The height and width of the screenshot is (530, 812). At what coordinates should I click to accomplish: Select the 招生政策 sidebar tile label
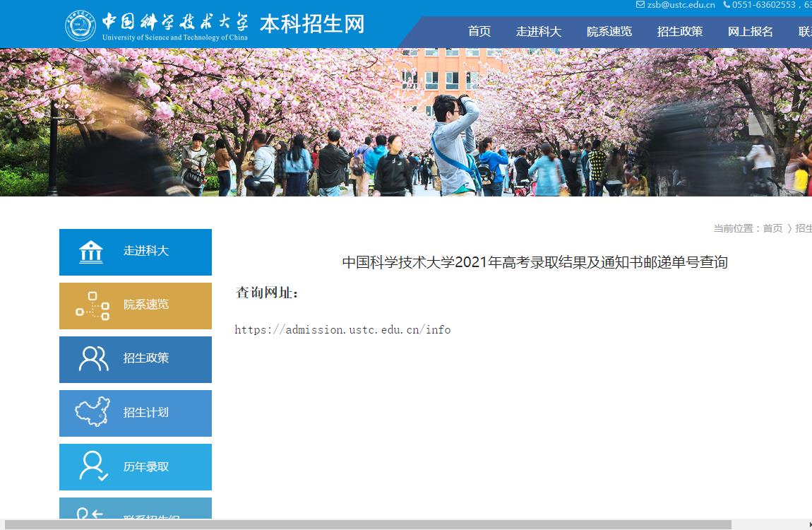pos(146,358)
